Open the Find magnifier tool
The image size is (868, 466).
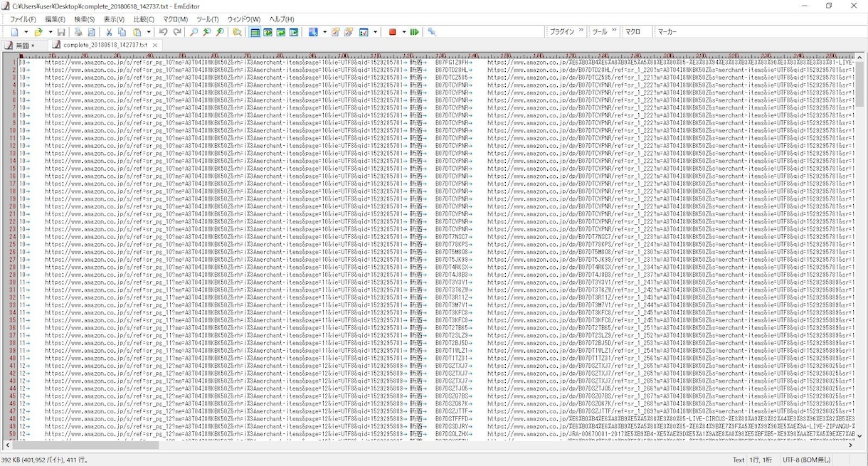click(194, 32)
